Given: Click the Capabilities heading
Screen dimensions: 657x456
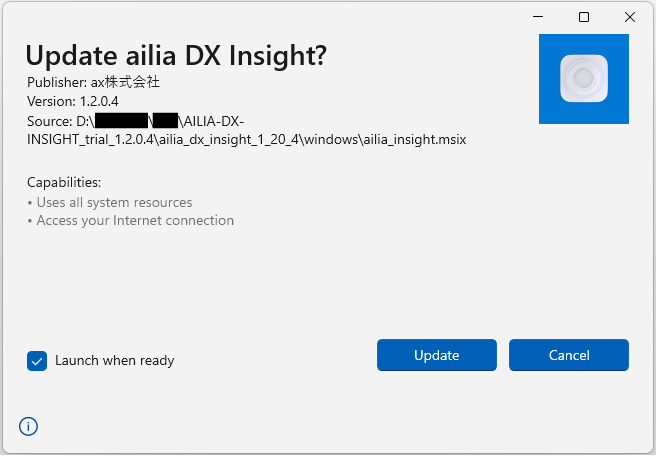Looking at the screenshot, I should [64, 183].
